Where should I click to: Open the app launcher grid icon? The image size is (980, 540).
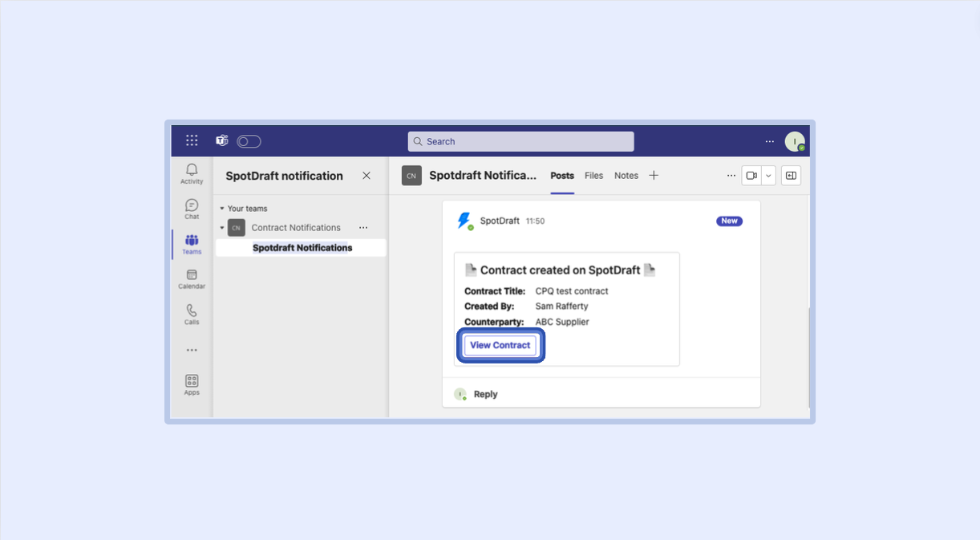click(x=192, y=140)
